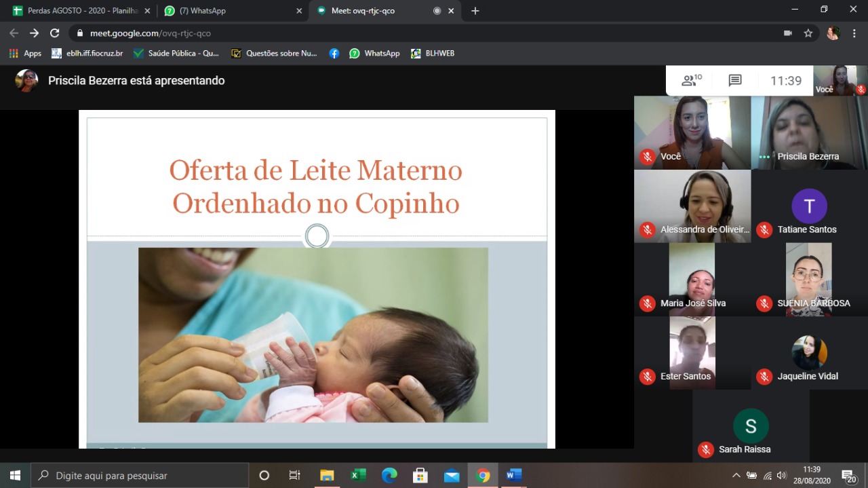868x488 pixels.
Task: Open the Windows notification center
Action: 848,476
